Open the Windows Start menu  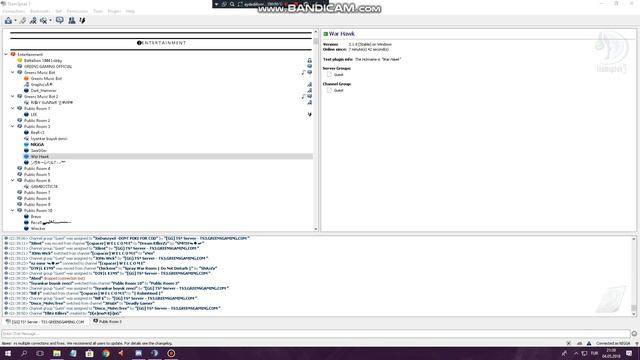tap(8, 353)
